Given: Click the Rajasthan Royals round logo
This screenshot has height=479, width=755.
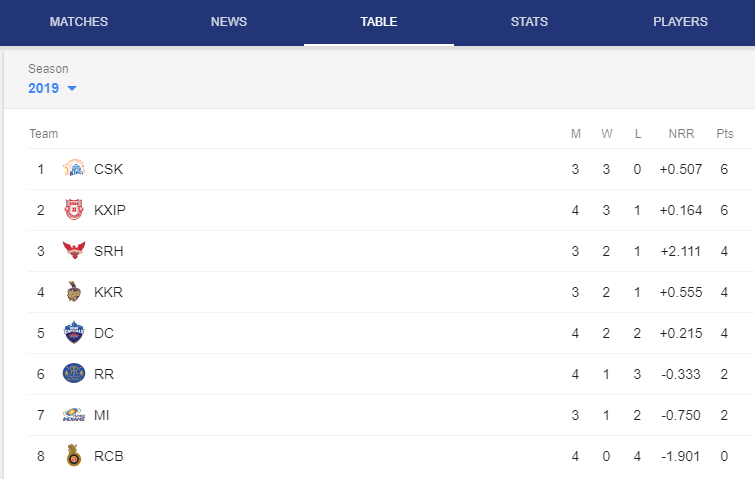Looking at the screenshot, I should coord(74,373).
